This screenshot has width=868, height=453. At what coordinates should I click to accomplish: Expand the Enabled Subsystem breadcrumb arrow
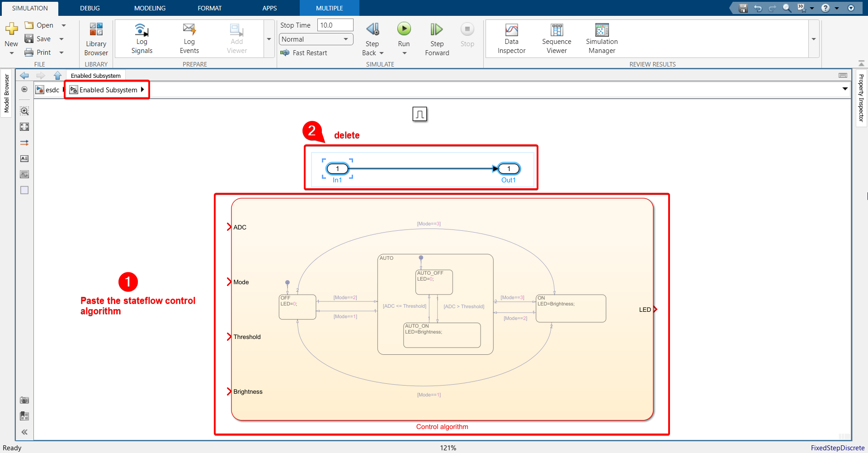(x=142, y=90)
